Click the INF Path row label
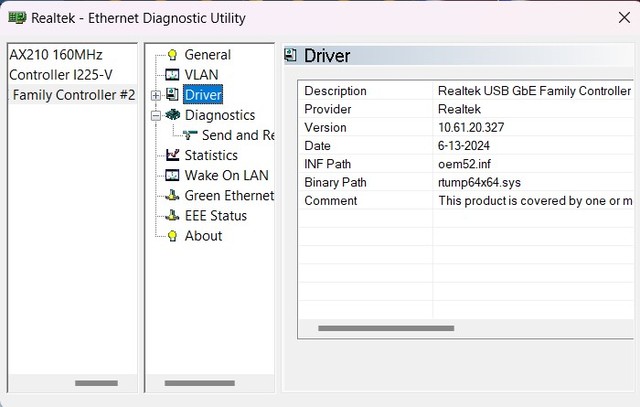Image resolution: width=640 pixels, height=407 pixels. point(327,164)
